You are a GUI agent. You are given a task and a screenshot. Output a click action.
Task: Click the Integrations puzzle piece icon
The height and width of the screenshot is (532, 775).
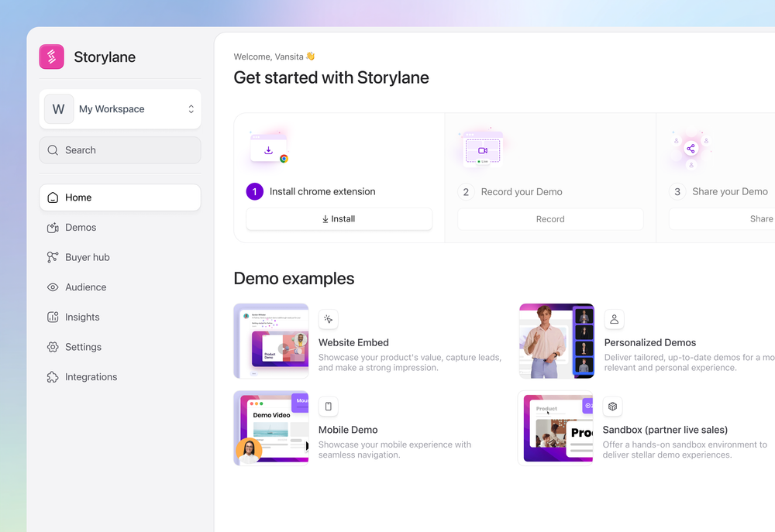[53, 377]
